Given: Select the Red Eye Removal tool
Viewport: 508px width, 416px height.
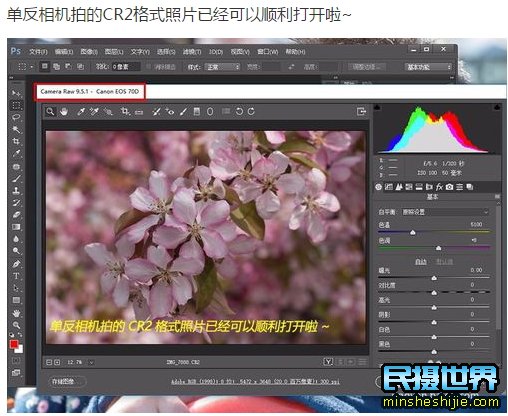Looking at the screenshot, I should click(x=170, y=111).
